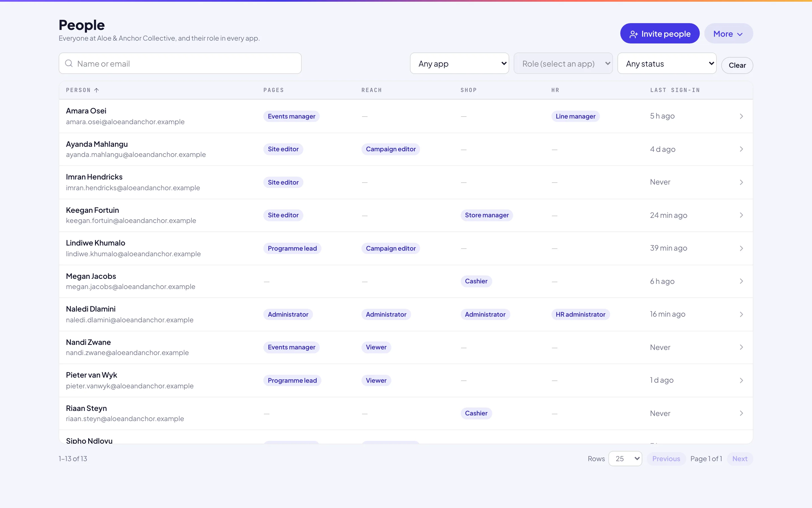Image resolution: width=812 pixels, height=508 pixels.
Task: Open Naledi Dlamini row chevron
Action: pos(741,314)
